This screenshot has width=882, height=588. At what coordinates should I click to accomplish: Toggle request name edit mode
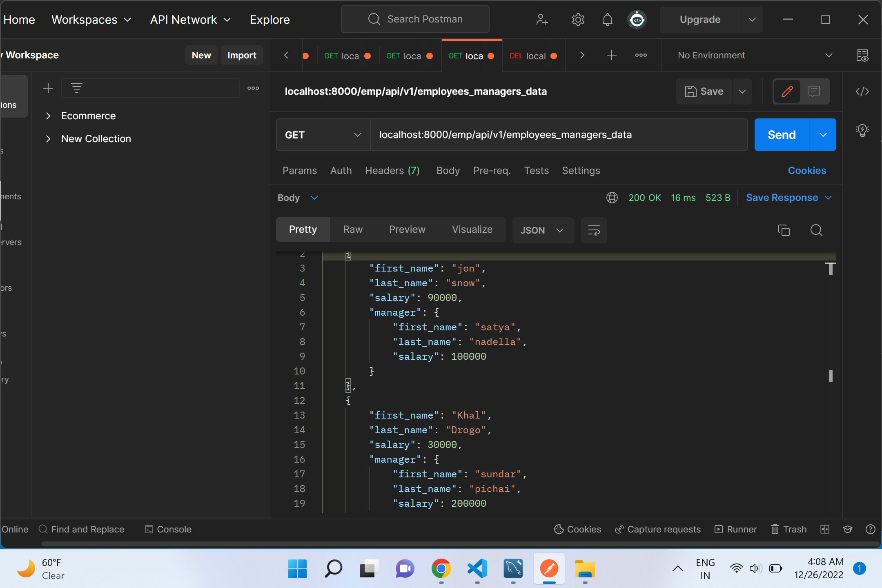(787, 91)
